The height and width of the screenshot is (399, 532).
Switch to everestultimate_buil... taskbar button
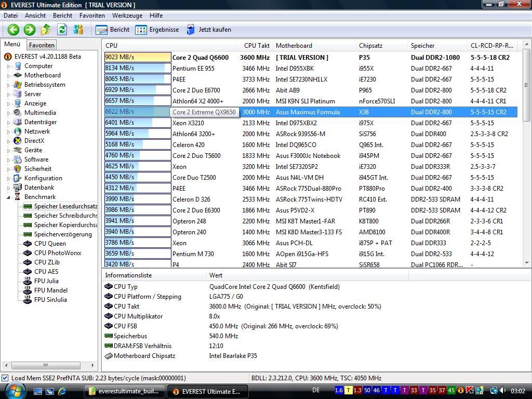click(x=126, y=391)
